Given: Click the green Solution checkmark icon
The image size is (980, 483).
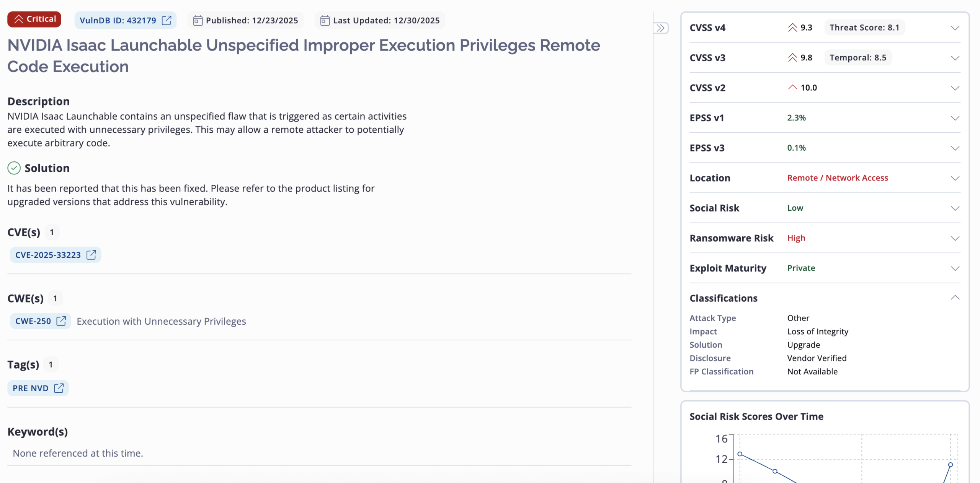Looking at the screenshot, I should pos(14,168).
